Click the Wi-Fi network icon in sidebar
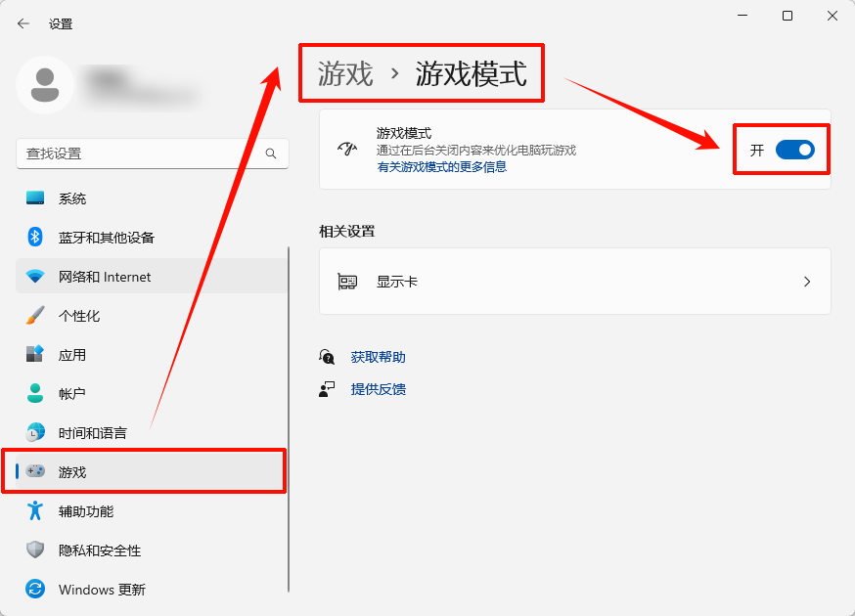This screenshot has width=855, height=616. point(35,277)
